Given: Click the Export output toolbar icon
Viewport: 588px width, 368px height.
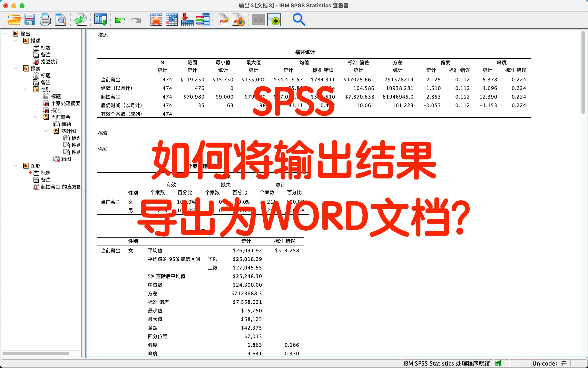Looking at the screenshot, I should point(81,20).
